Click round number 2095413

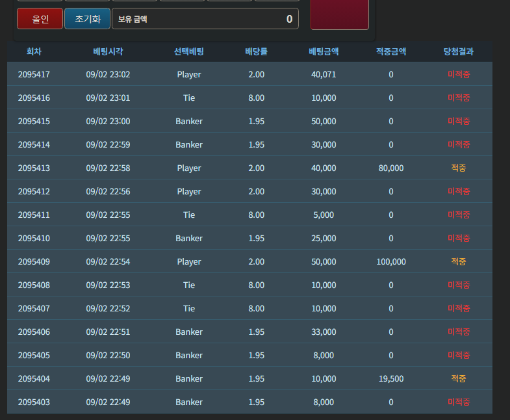pos(34,168)
